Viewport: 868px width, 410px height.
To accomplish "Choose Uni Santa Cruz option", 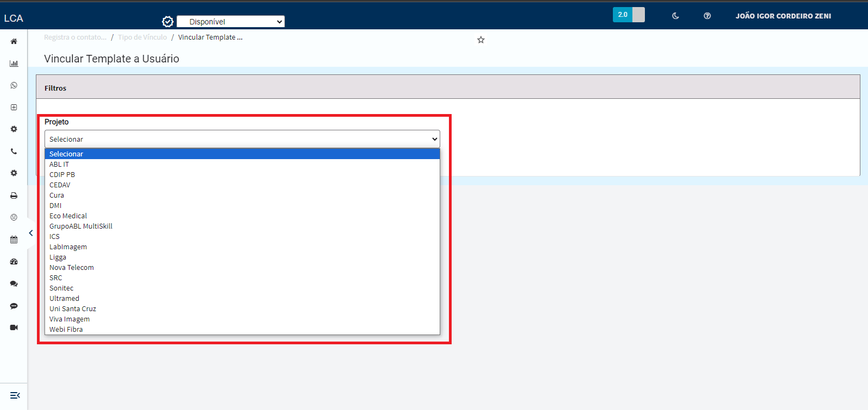I will click(x=242, y=308).
